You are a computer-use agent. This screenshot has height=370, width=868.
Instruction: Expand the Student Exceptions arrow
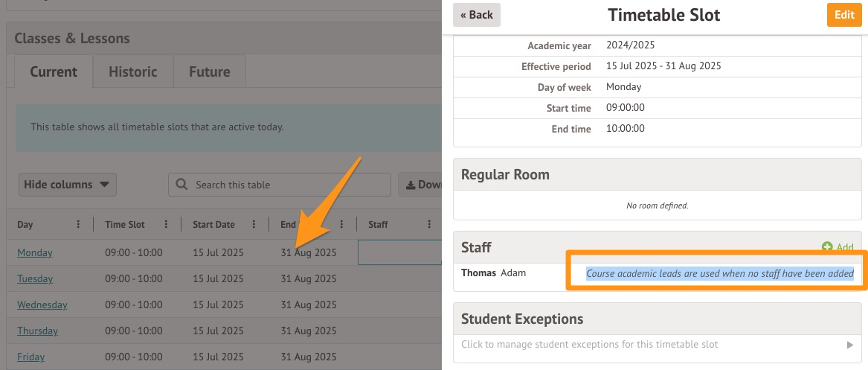pos(850,345)
